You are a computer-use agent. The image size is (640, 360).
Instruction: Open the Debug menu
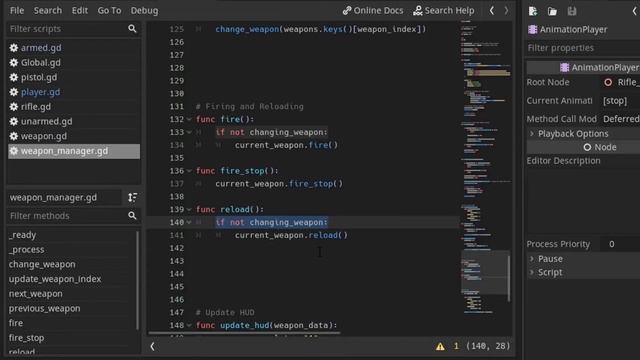144,10
